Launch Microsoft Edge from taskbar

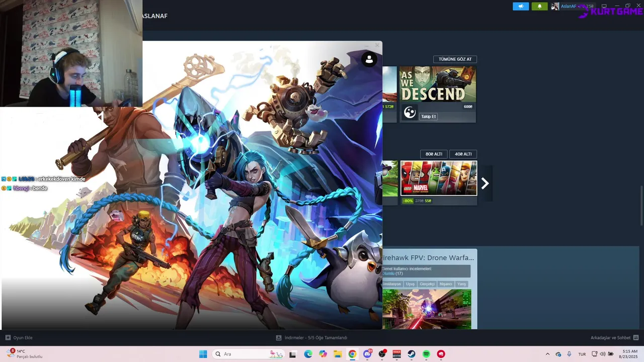(x=308, y=354)
